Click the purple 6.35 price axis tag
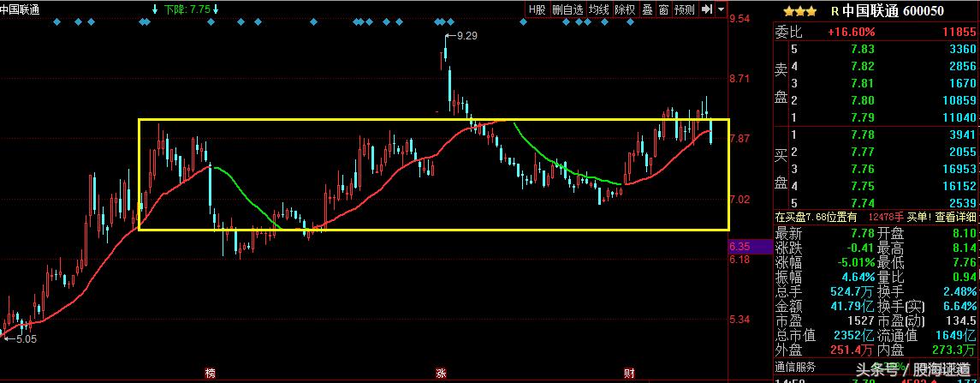980x383 pixels. [x=751, y=247]
